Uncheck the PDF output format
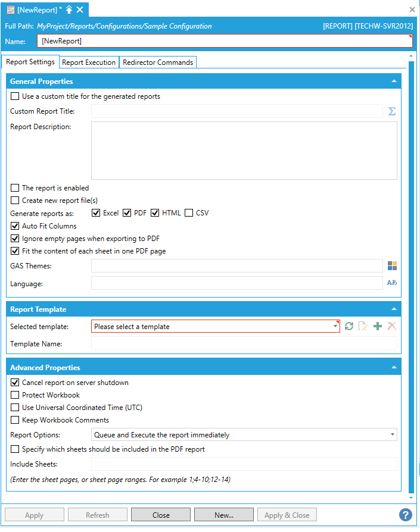The height and width of the screenshot is (532, 420). pos(127,213)
